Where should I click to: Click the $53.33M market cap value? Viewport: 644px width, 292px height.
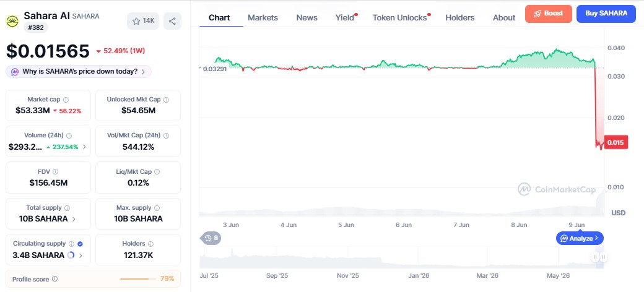[32, 111]
